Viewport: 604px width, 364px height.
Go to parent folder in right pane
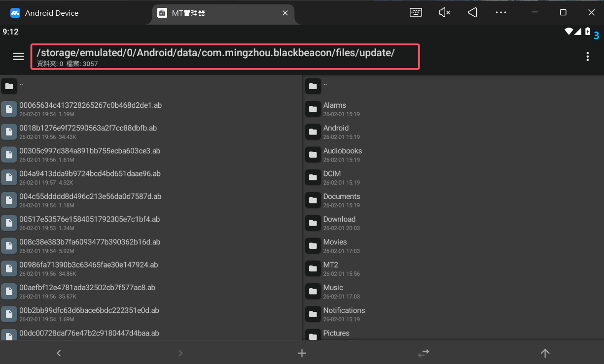[453, 86]
